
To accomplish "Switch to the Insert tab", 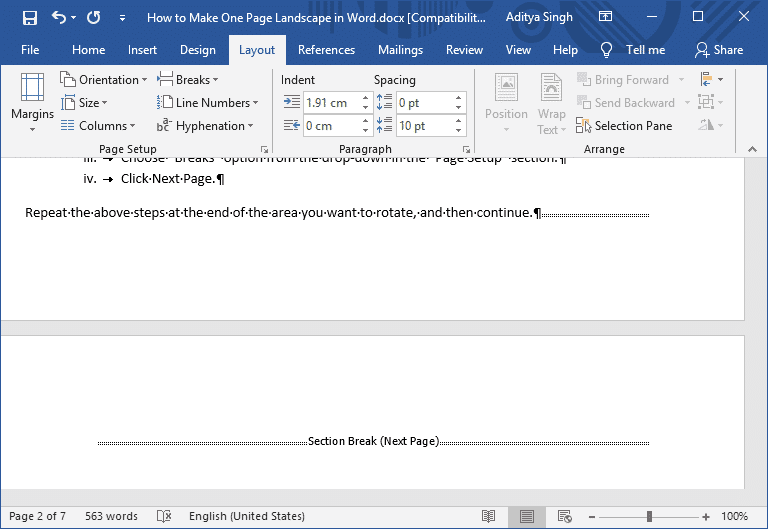I will (x=142, y=50).
